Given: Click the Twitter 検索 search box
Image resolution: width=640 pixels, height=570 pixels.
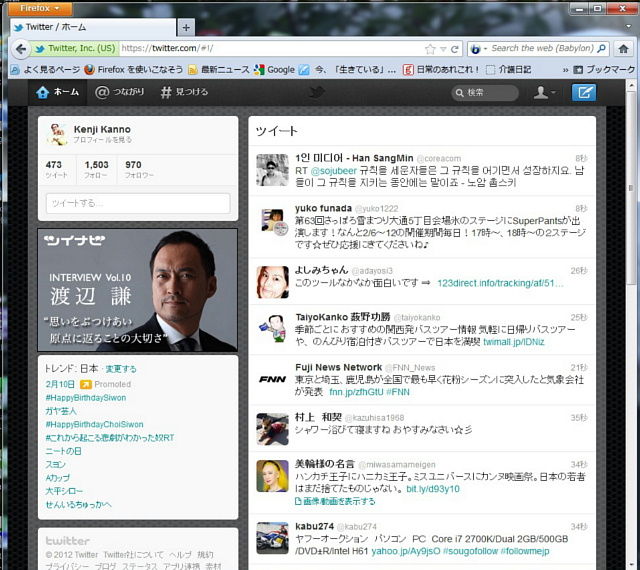Looking at the screenshot, I should pos(485,93).
